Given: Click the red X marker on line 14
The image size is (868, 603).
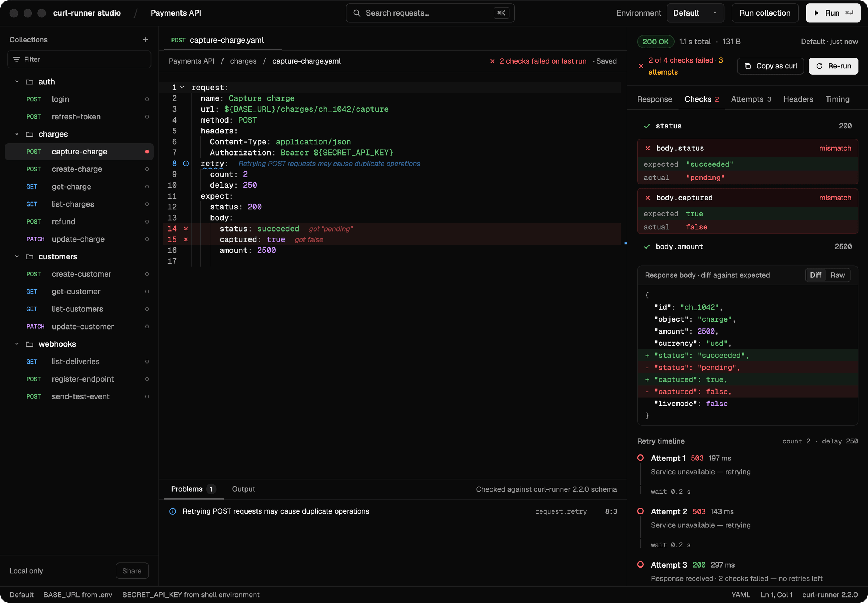Looking at the screenshot, I should tap(186, 229).
